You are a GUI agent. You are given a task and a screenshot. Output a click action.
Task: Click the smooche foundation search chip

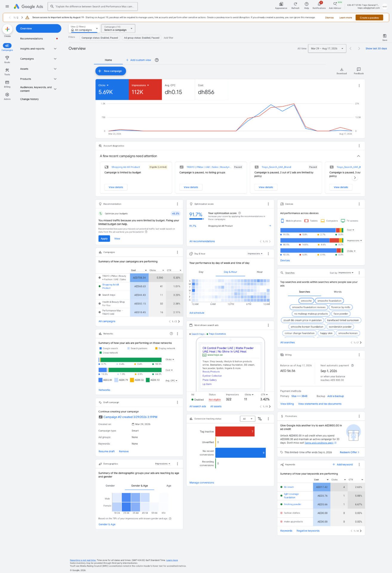pos(329,301)
